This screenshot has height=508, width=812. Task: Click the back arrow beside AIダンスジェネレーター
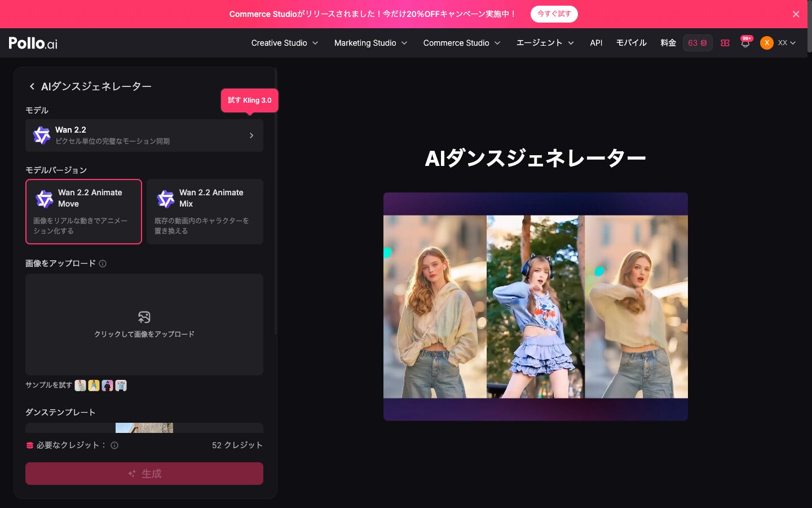click(x=32, y=86)
